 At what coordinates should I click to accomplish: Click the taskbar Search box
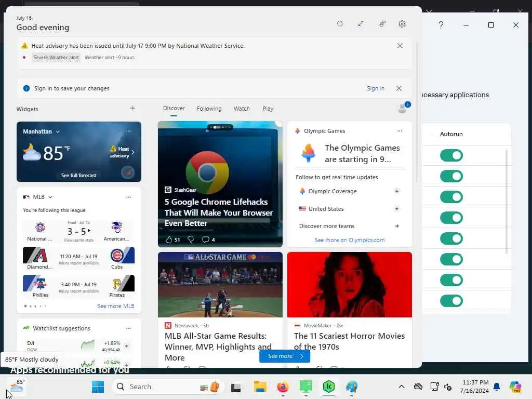(x=167, y=387)
